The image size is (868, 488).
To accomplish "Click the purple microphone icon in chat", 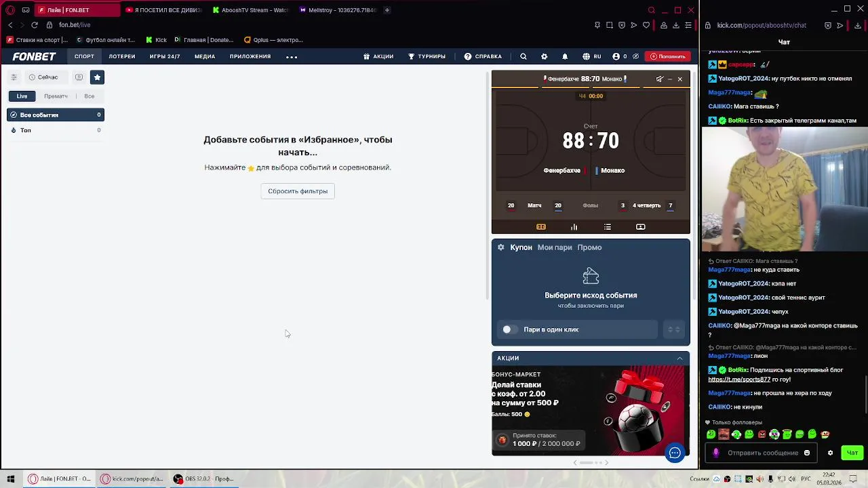I will coord(715,453).
